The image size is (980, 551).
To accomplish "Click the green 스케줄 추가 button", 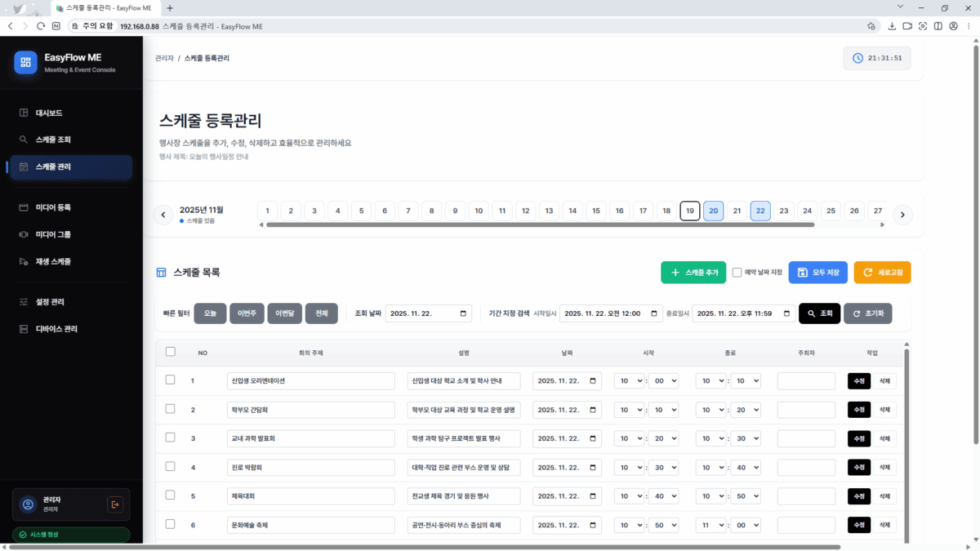I will coord(693,273).
